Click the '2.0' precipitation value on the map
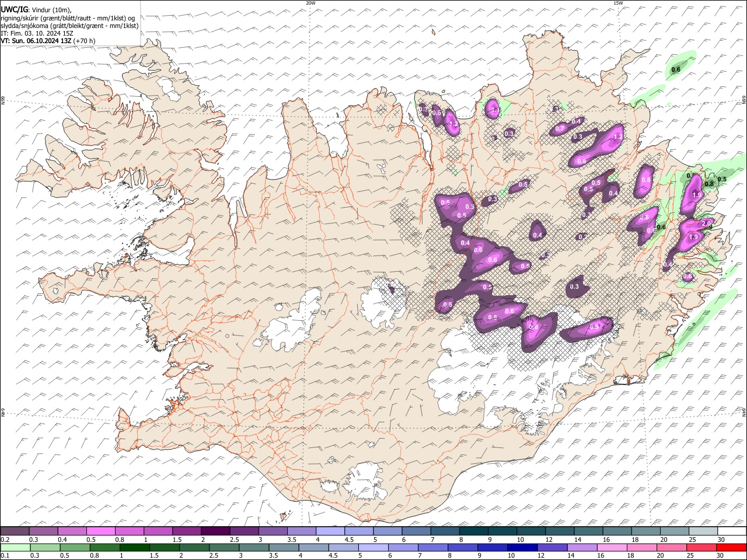This screenshot has height=560, width=747. [x=706, y=223]
